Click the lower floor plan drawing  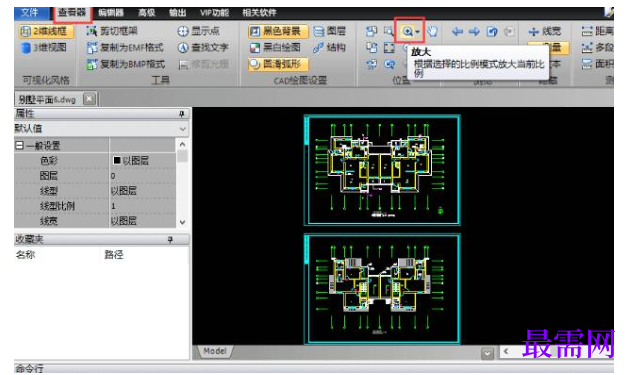[382, 288]
